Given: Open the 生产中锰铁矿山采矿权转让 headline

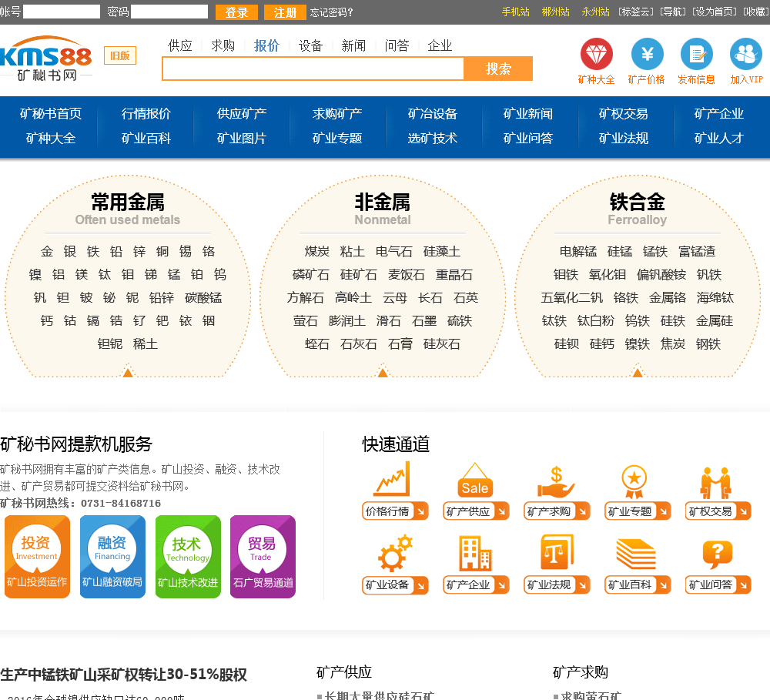Looking at the screenshot, I should click(123, 675).
